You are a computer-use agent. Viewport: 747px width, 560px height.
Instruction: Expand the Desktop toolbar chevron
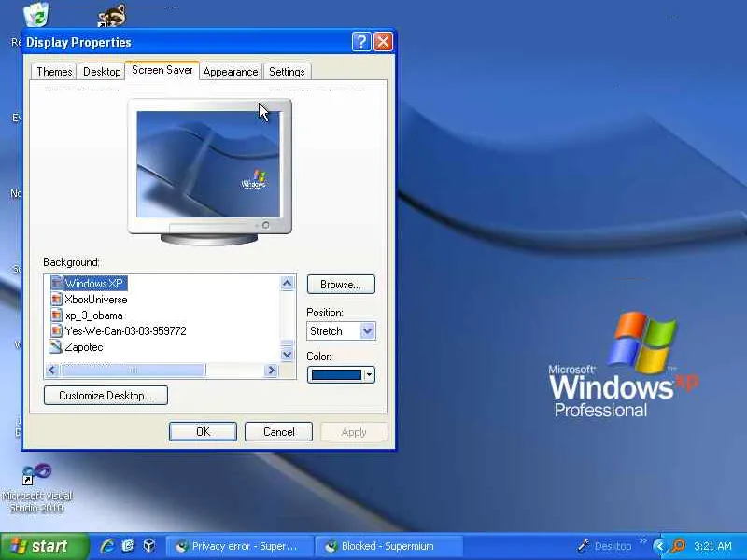tap(643, 541)
